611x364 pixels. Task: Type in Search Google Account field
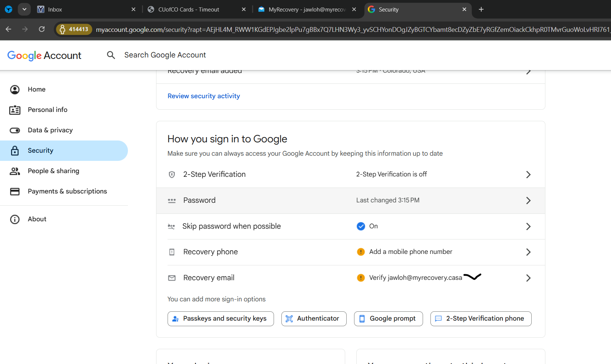[165, 55]
